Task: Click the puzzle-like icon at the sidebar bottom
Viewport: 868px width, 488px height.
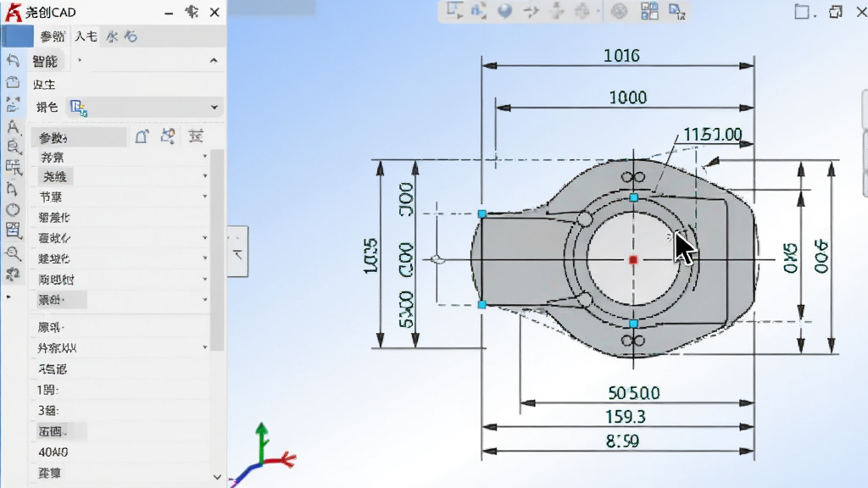Action: 13,274
